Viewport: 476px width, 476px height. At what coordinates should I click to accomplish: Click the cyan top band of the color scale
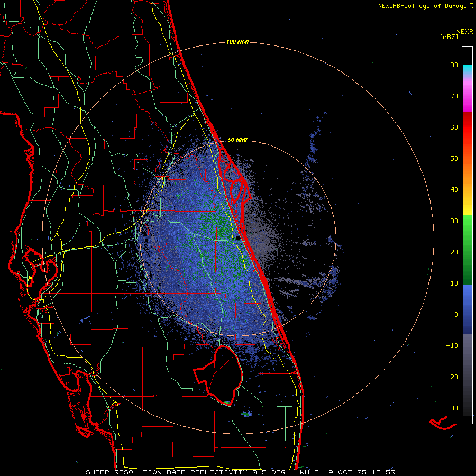[467, 69]
